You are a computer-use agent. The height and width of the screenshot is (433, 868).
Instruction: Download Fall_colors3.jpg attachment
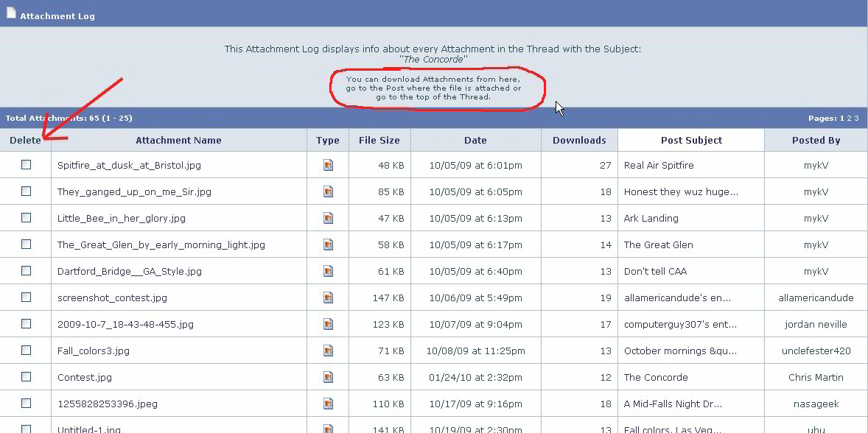[x=93, y=351]
